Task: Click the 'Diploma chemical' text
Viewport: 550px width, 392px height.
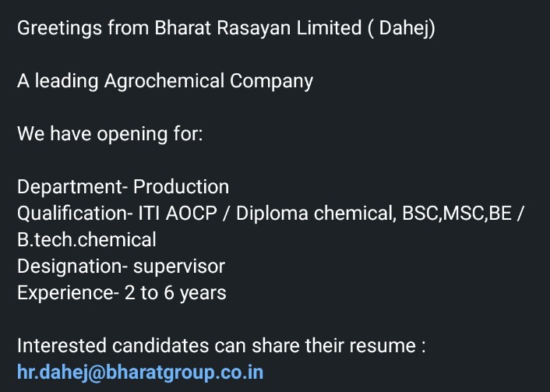Action: point(316,214)
